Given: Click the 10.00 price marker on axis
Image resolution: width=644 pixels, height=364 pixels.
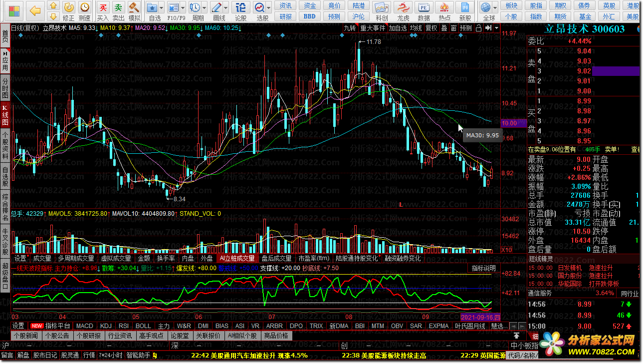Looking at the screenshot, I should click(x=513, y=123).
